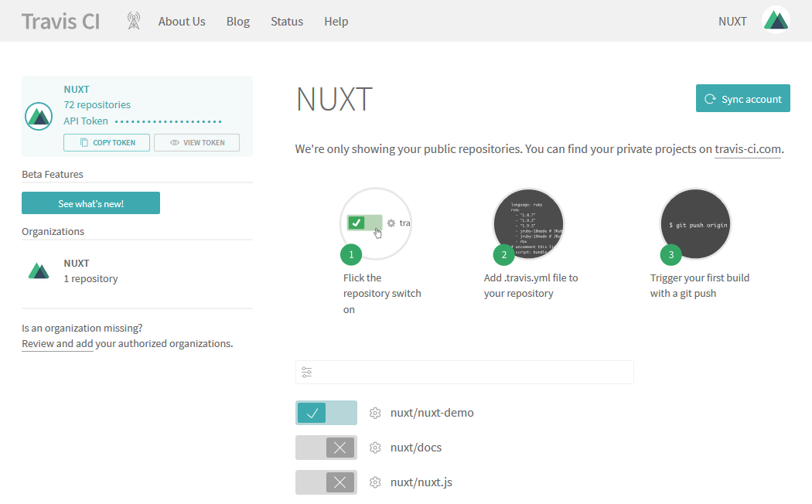The image size is (812, 504).
Task: Enable the nuxt/docs repository switch
Action: pos(326,448)
